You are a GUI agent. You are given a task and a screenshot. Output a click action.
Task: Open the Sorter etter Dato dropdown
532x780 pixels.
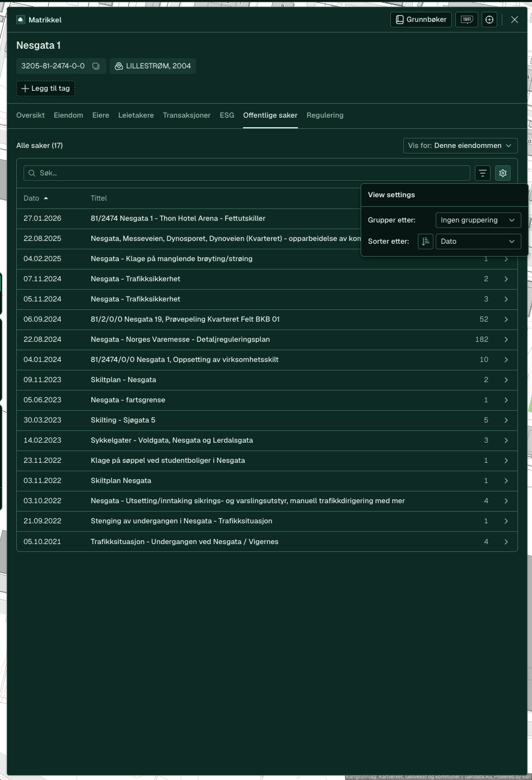pyautogui.click(x=478, y=242)
